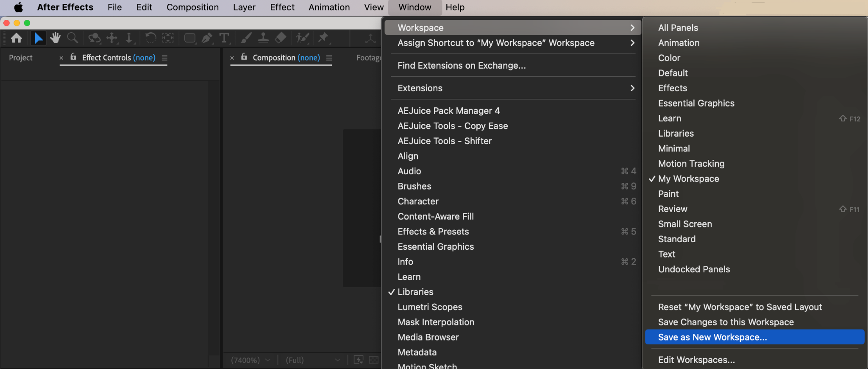Open the View menu in menu bar

[x=374, y=7]
